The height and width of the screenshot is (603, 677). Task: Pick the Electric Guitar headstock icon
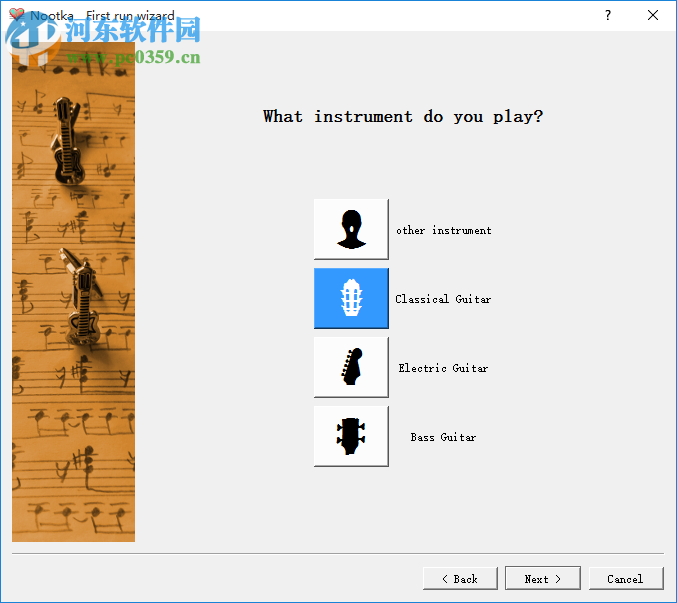pyautogui.click(x=351, y=367)
